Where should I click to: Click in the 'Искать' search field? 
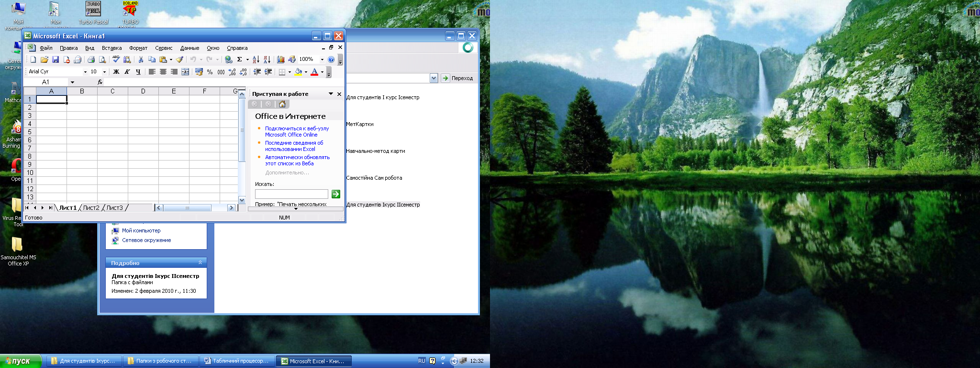(x=291, y=194)
